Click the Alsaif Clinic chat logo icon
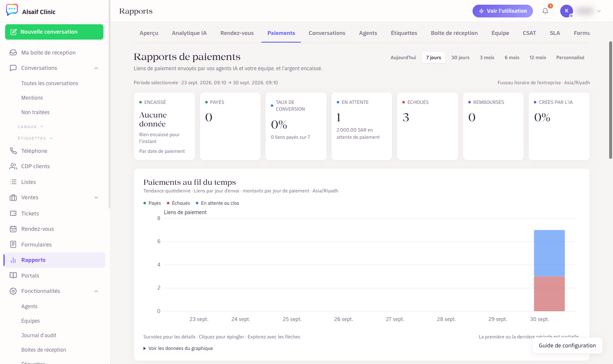This screenshot has width=613, height=364. point(12,10)
